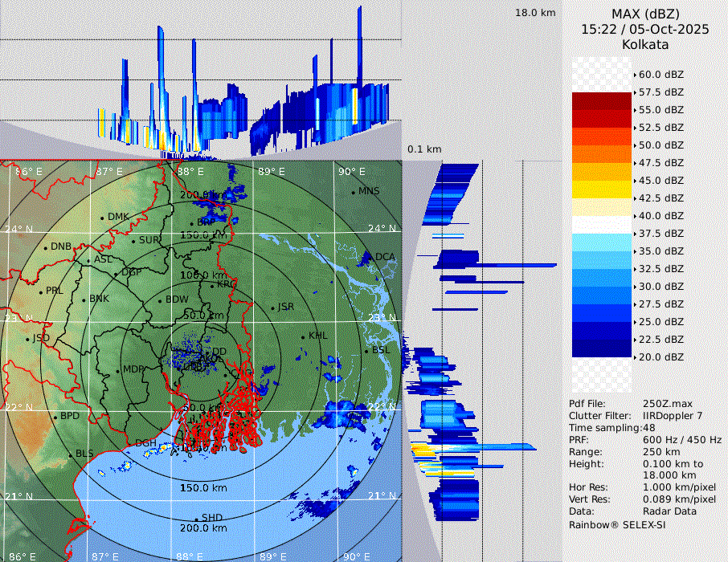The height and width of the screenshot is (562, 728).
Task: Click the MNS station marker on map
Action: 354,192
